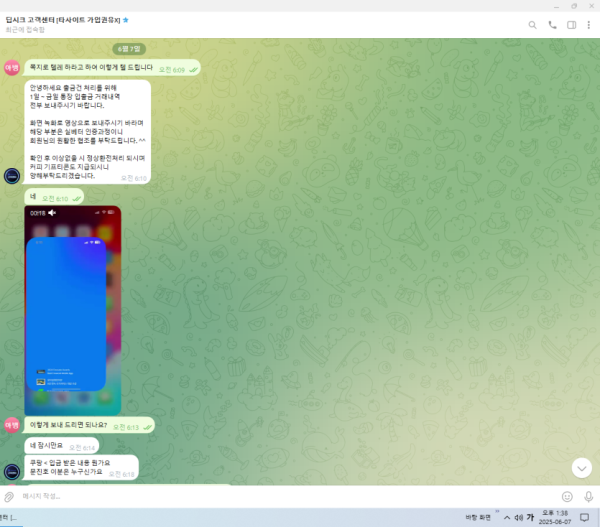Click the message input field
Screen dimensions: 600x527
click(x=287, y=496)
